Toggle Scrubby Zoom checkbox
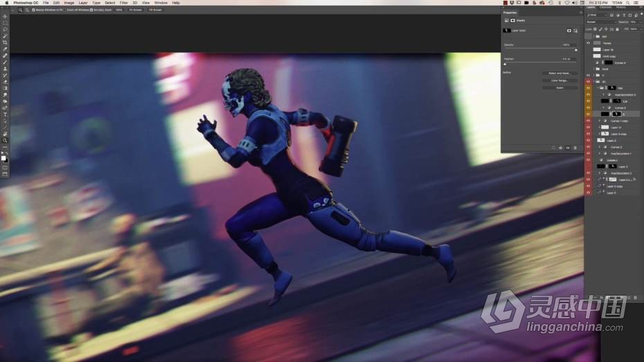644x362 pixels. coord(91,10)
